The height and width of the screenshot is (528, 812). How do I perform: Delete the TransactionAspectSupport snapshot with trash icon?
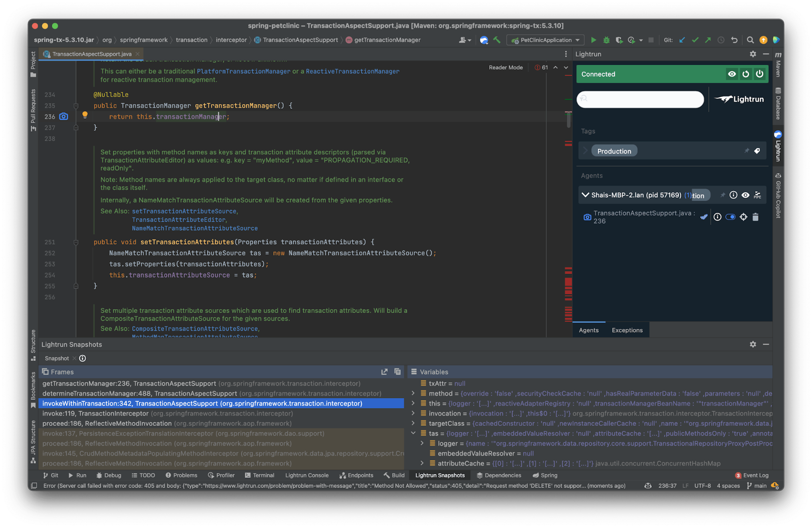click(755, 217)
